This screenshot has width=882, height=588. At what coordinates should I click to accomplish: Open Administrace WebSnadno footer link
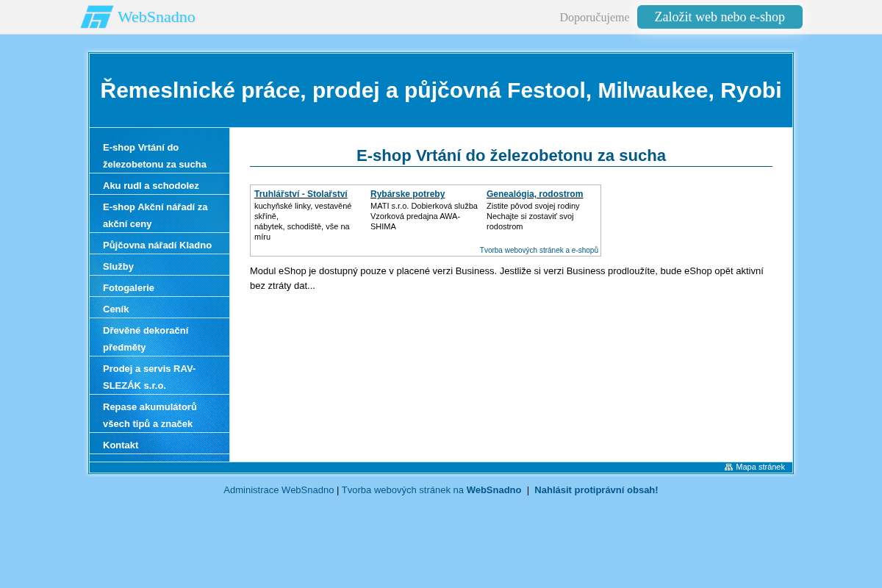click(x=279, y=490)
